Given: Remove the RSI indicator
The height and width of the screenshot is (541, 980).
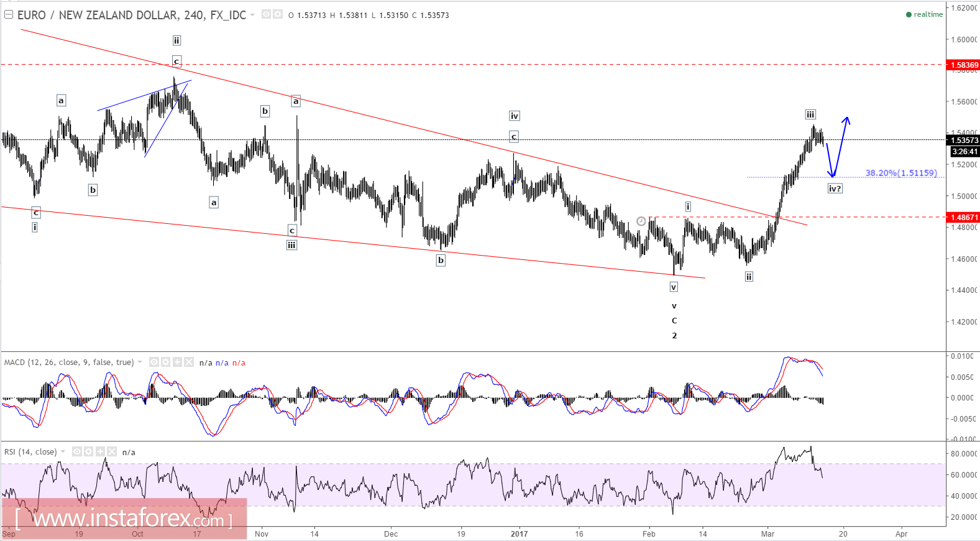Looking at the screenshot, I should [111, 451].
